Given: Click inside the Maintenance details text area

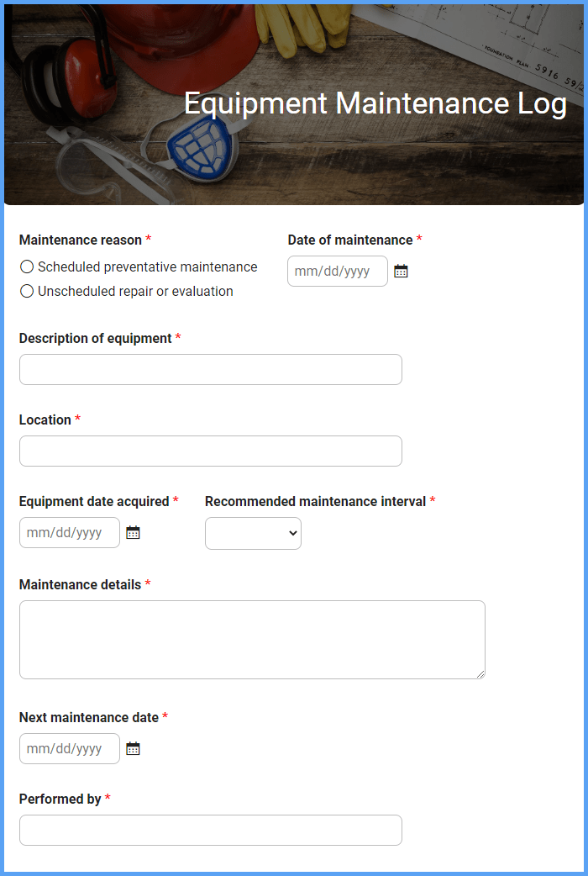Looking at the screenshot, I should pyautogui.click(x=252, y=640).
